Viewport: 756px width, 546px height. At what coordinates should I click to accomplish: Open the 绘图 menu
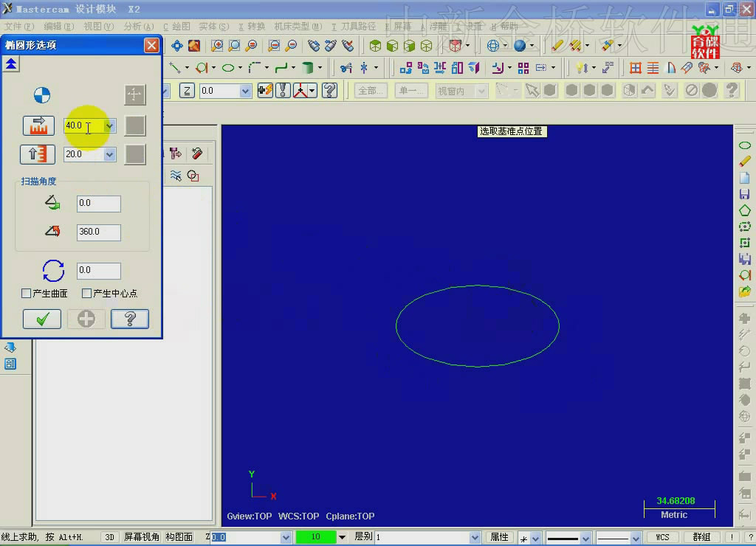tap(176, 27)
